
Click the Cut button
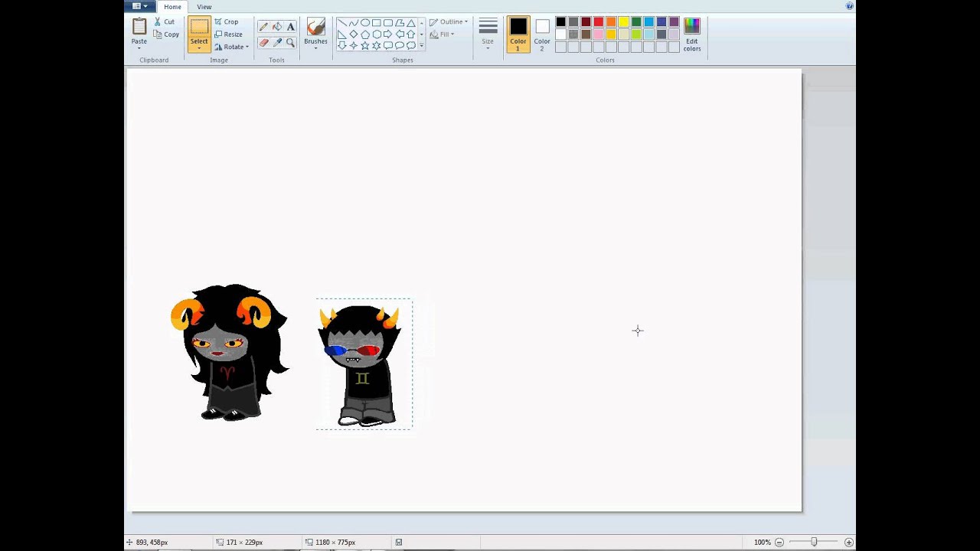165,21
